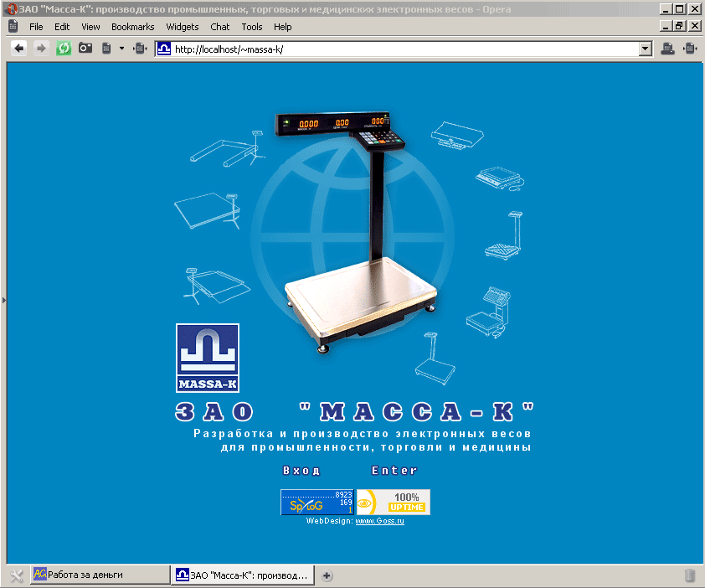Screen dimensions: 705x588
Task: Restore the inner document window
Action: pos(679,27)
